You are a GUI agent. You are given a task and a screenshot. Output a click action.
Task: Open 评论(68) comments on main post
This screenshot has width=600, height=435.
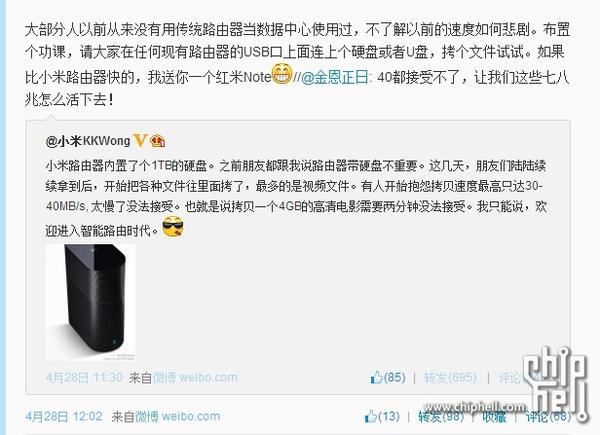pos(548,416)
